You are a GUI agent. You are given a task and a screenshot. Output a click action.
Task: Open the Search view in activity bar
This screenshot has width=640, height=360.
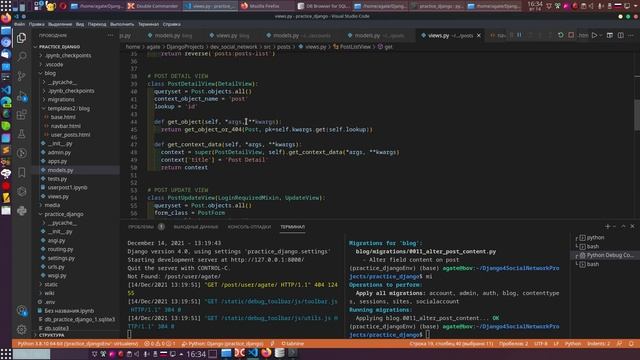22,57
